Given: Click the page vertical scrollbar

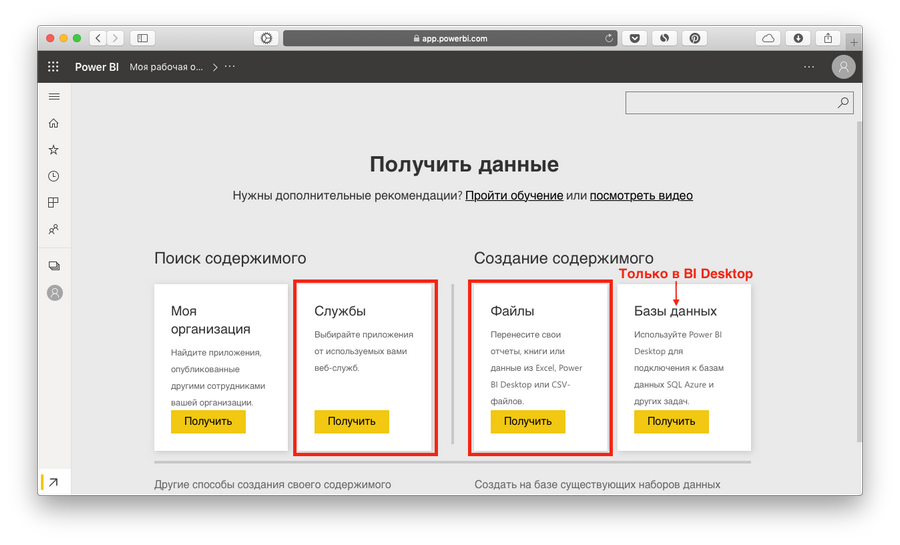Looking at the screenshot, I should coord(859,281).
